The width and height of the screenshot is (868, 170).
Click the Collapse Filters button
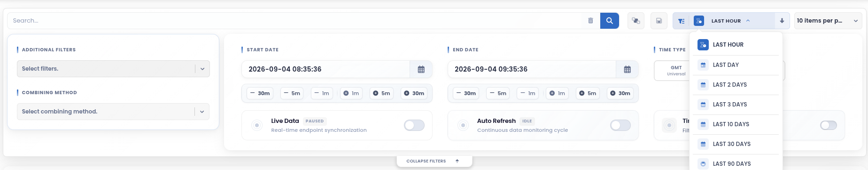coord(434,161)
